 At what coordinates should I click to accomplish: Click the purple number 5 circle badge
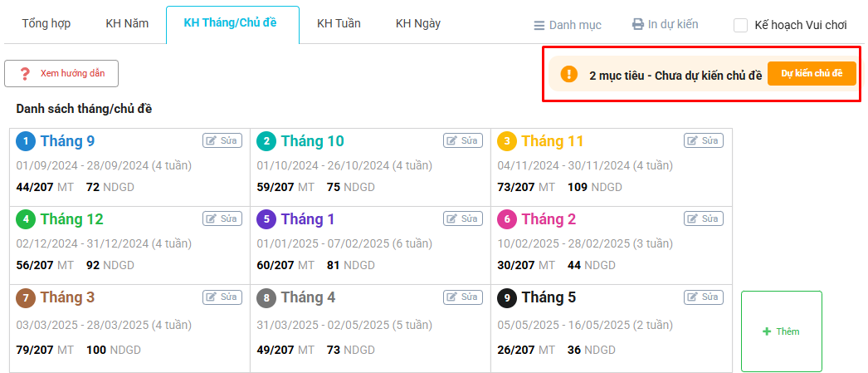pos(266,219)
